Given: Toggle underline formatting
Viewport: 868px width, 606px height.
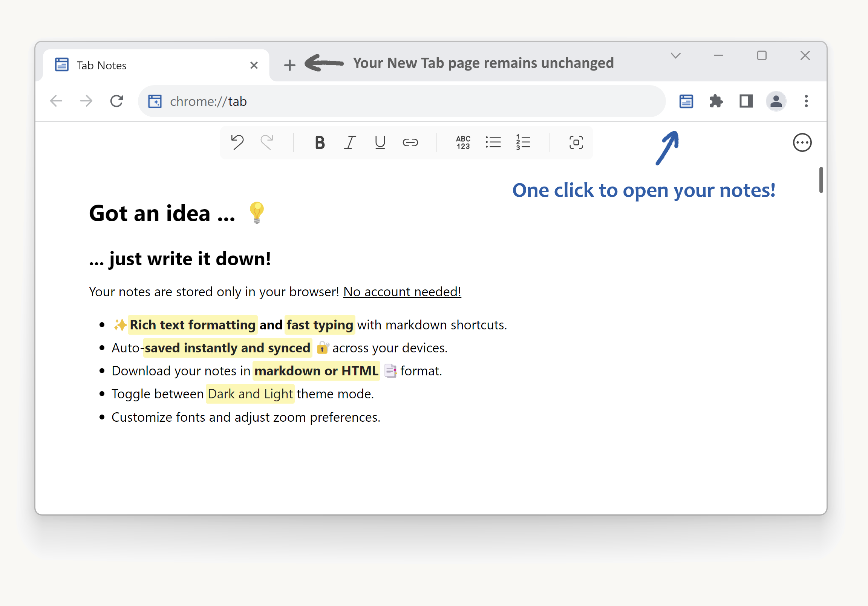Looking at the screenshot, I should click(x=380, y=142).
